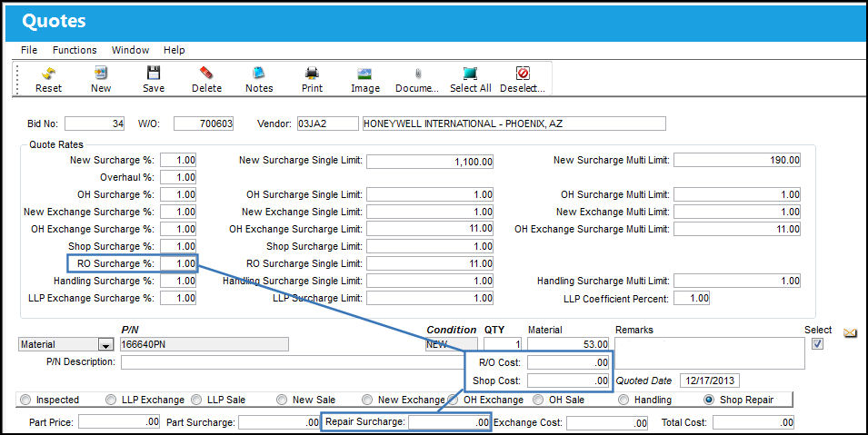Edit OH Exchange Surcharge Limit field
Image resolution: width=868 pixels, height=435 pixels.
pyautogui.click(x=430, y=229)
